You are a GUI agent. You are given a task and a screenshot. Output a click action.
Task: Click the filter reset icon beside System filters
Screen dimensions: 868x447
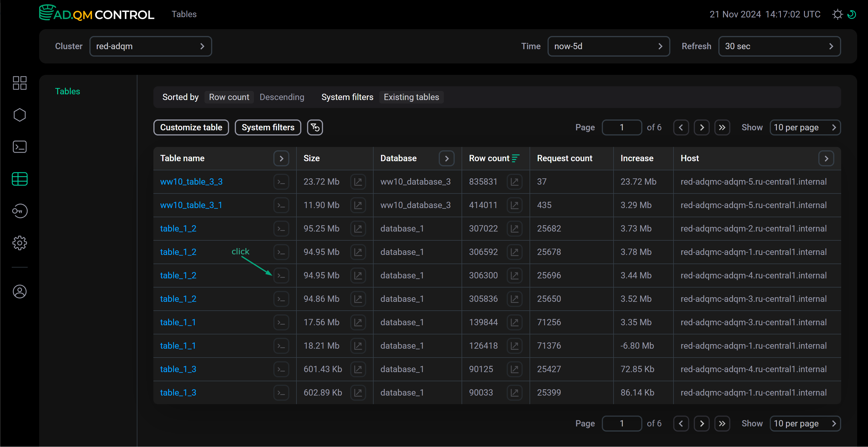pos(315,127)
